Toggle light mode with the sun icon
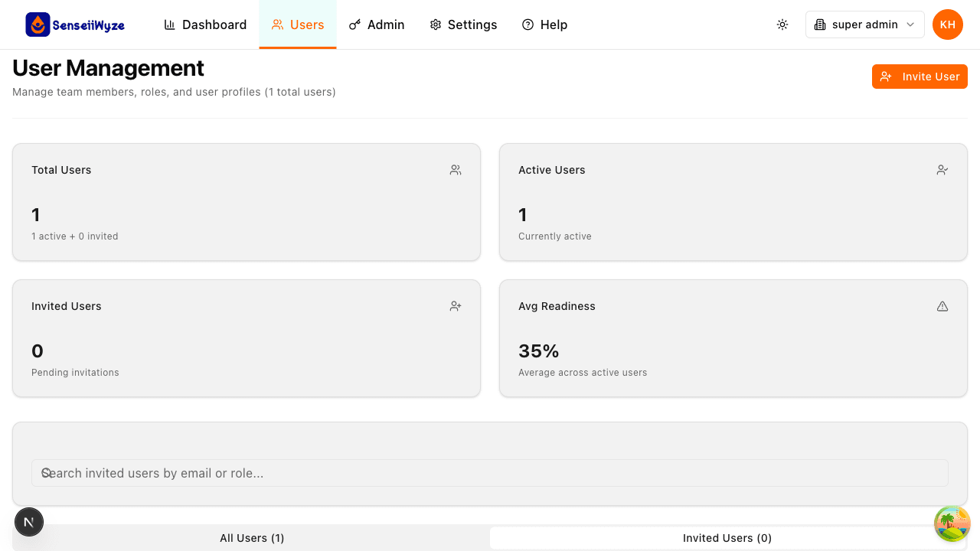The height and width of the screenshot is (551, 980). tap(782, 24)
